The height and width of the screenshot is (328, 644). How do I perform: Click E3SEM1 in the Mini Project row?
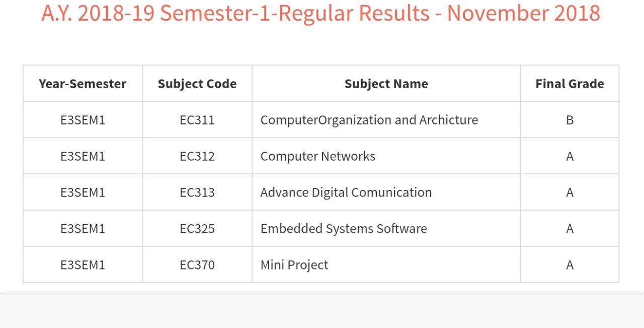(x=83, y=265)
